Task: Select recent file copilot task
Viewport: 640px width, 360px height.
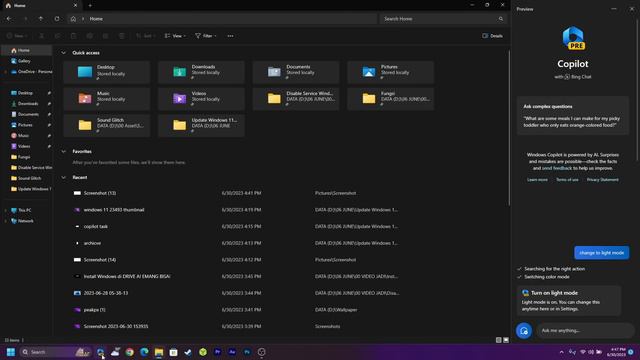Action: point(96,227)
